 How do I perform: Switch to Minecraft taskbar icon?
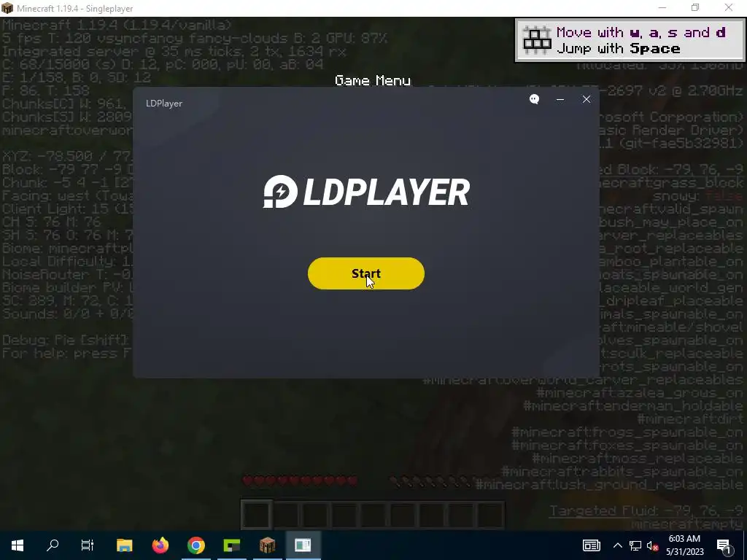267,545
